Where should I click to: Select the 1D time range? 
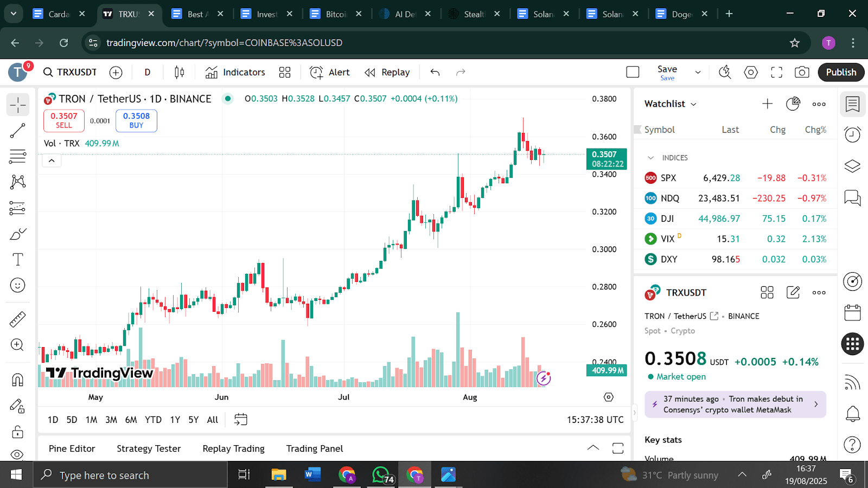click(x=53, y=420)
